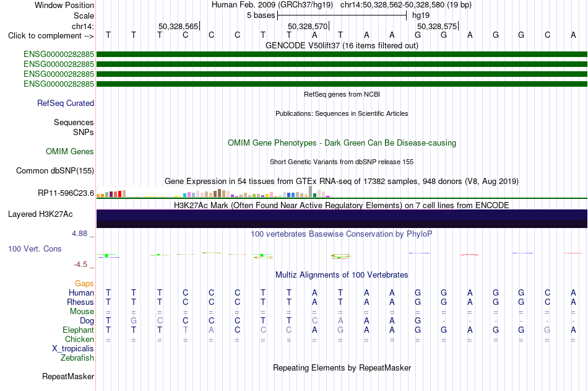Click the 'chr14:' ruler label
Viewport: 588px width, 391px height.
tap(82, 26)
